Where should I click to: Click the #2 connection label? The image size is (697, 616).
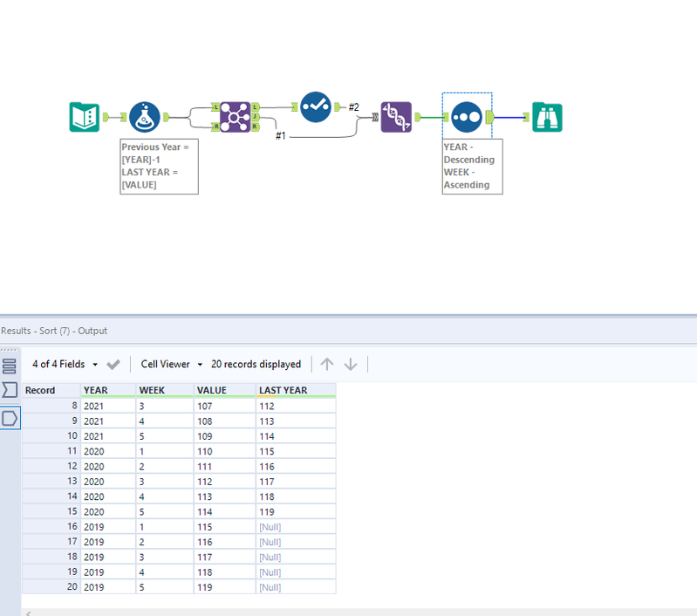(x=354, y=107)
